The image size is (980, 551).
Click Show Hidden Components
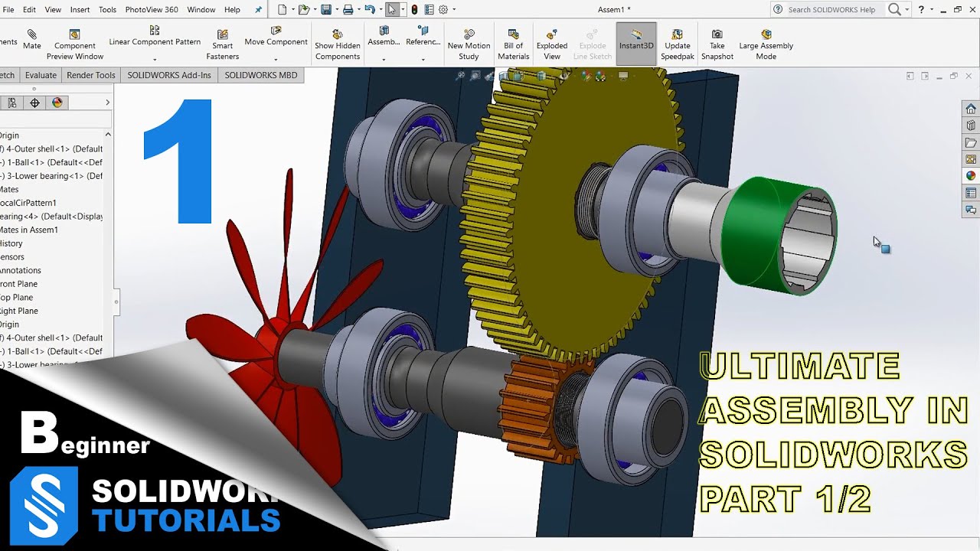pos(337,41)
